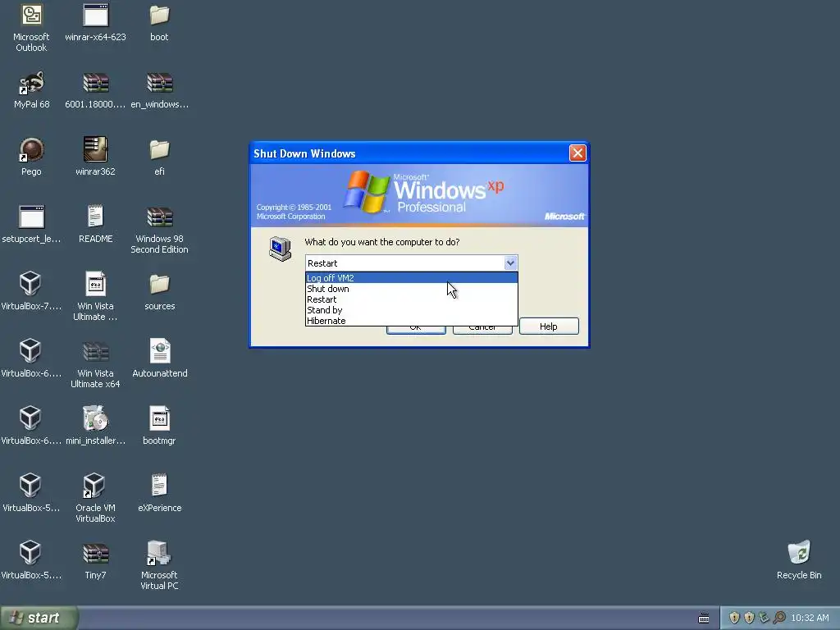The image size is (840, 630).
Task: Click the 10:32 AM taskbar clock
Action: [810, 618]
